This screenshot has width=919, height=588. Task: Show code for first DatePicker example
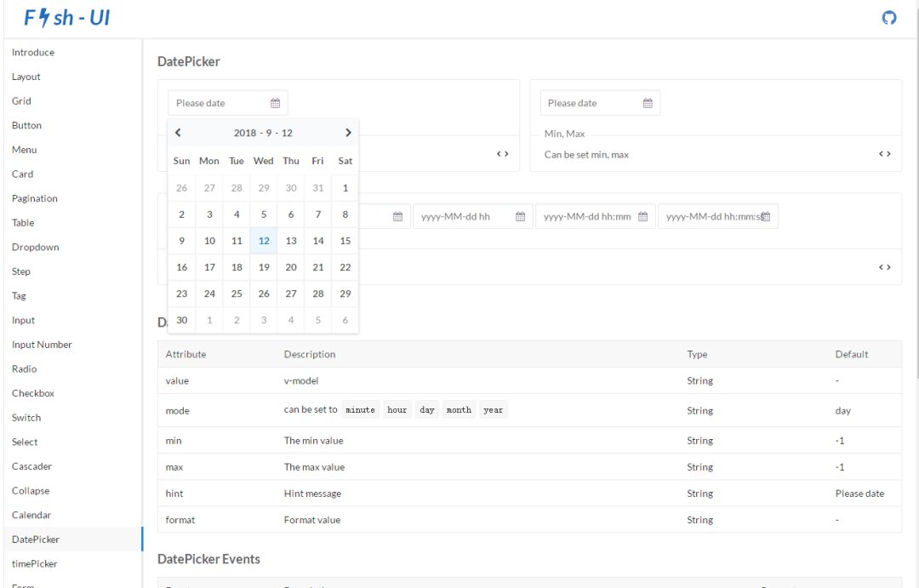[x=502, y=154]
